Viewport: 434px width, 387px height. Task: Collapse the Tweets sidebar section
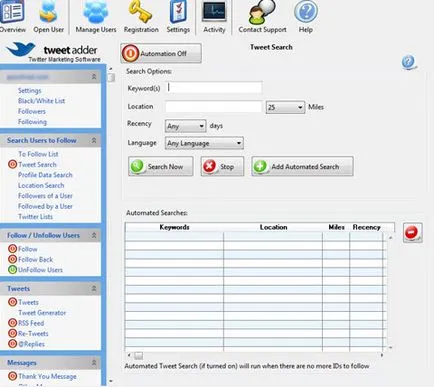pyautogui.click(x=94, y=289)
